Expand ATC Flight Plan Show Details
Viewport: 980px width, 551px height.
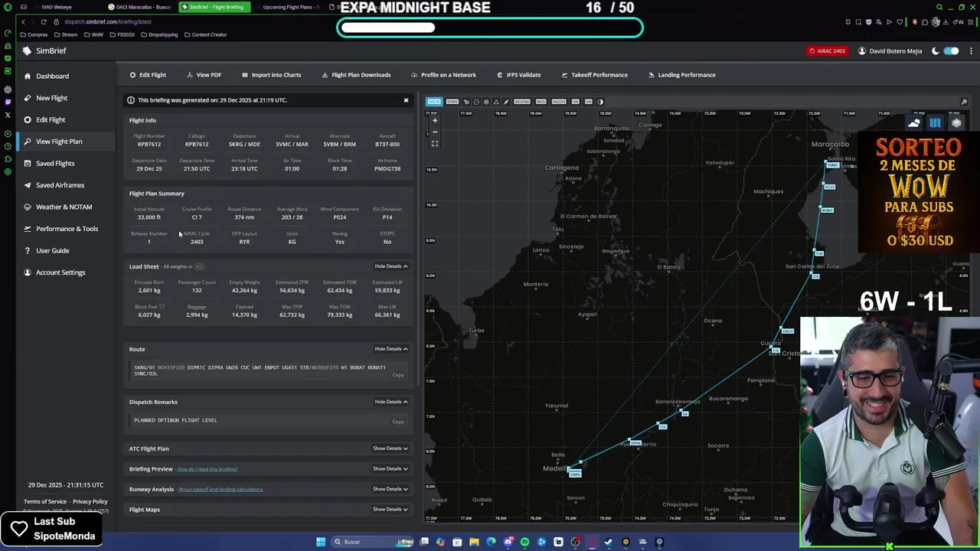390,448
